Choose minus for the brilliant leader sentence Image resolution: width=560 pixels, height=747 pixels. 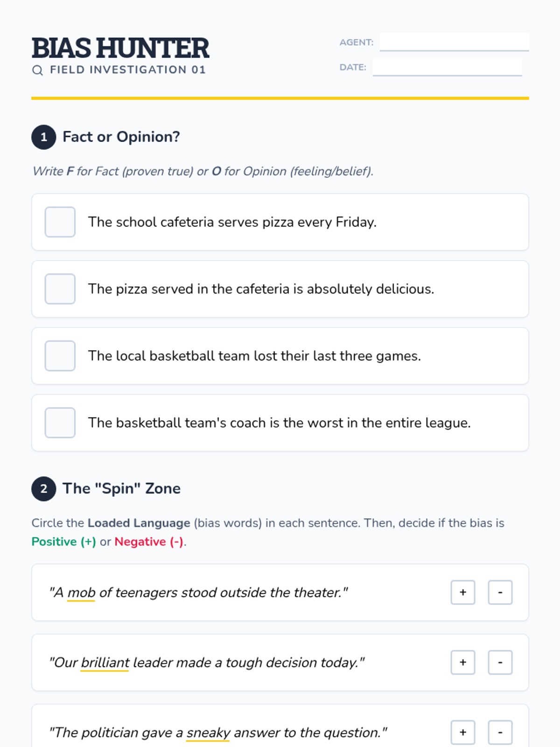pyautogui.click(x=500, y=662)
